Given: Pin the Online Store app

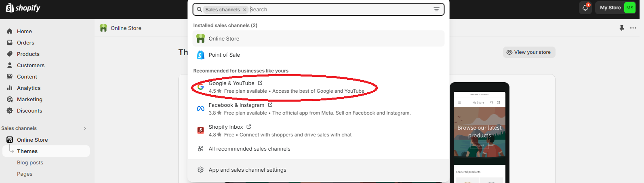Looking at the screenshot, I should tap(622, 28).
